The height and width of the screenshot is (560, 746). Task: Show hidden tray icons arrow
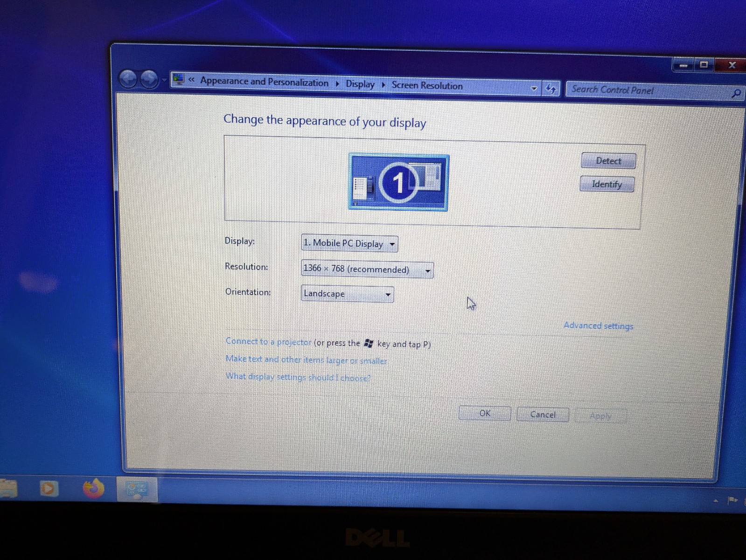coord(716,501)
